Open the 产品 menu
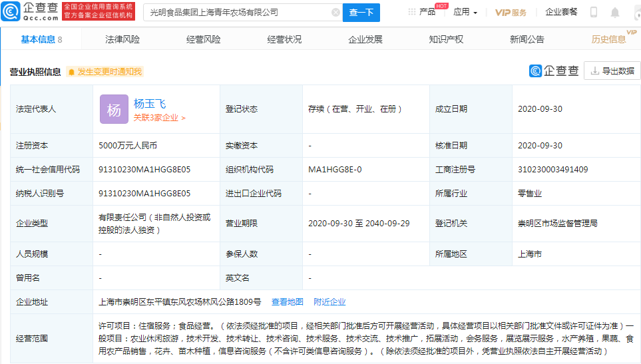641x364 pixels. [x=427, y=12]
